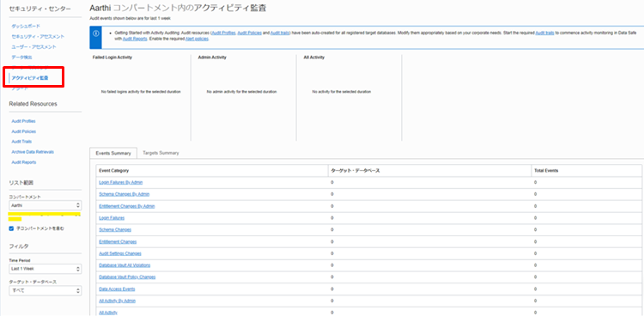Viewport: 644px width, 316px height.
Task: Open the All Activity By Admin link
Action: point(117,301)
